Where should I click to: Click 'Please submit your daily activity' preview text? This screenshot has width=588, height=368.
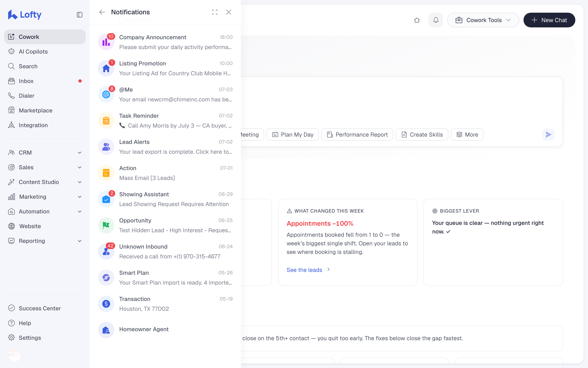pos(175,47)
